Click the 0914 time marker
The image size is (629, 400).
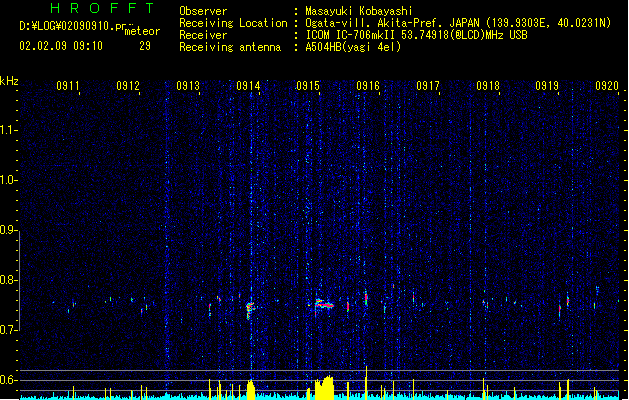[248, 86]
